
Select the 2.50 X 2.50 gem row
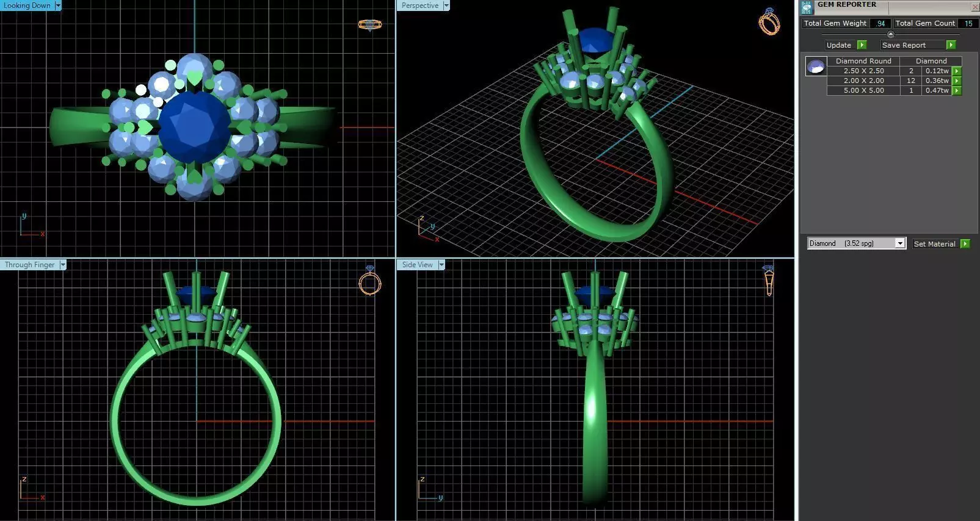pyautogui.click(x=894, y=71)
